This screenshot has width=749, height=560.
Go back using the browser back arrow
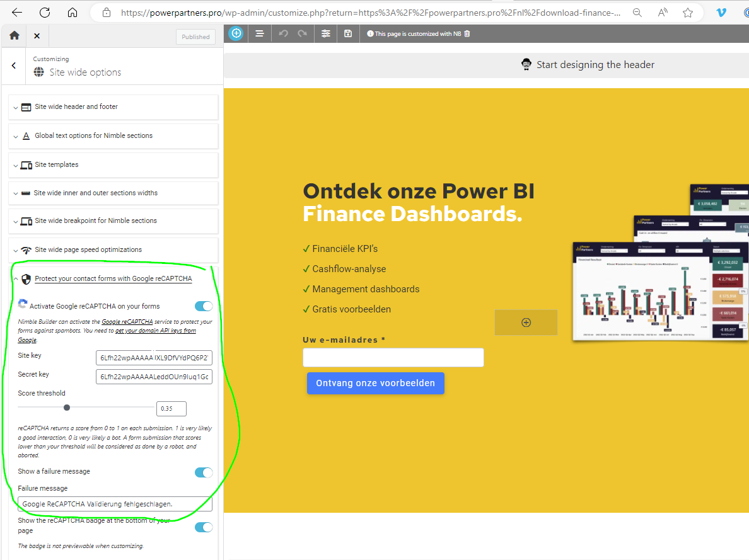[17, 13]
